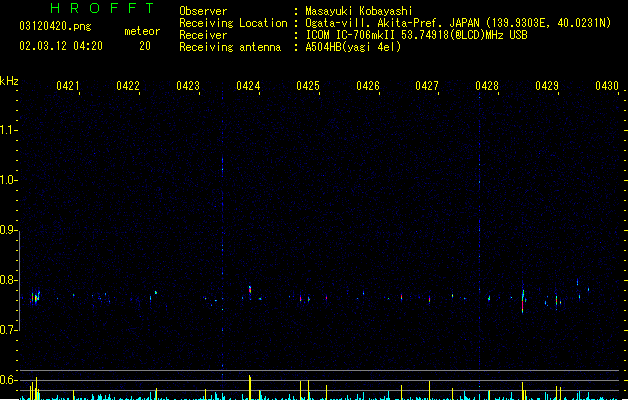Click the 0426 time marker
Viewport: 629px width, 400px height.
368,86
